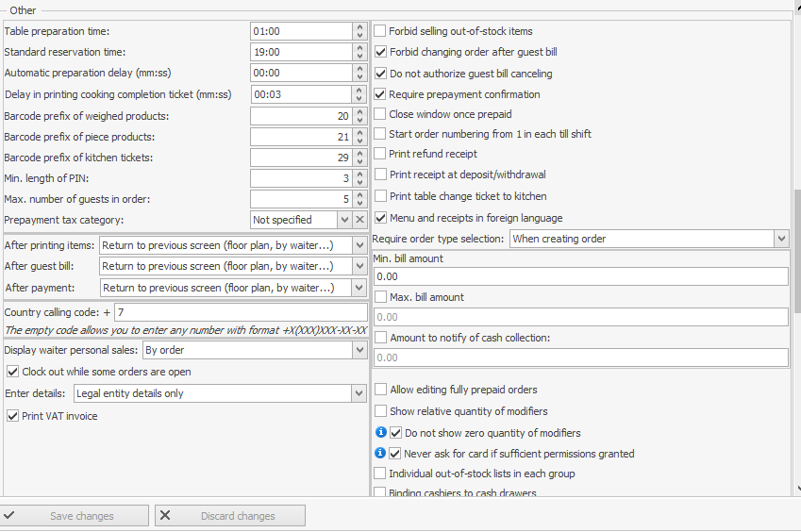Viewport: 801px width, 532px height.
Task: Increase Min. length of PIN value
Action: (x=359, y=175)
